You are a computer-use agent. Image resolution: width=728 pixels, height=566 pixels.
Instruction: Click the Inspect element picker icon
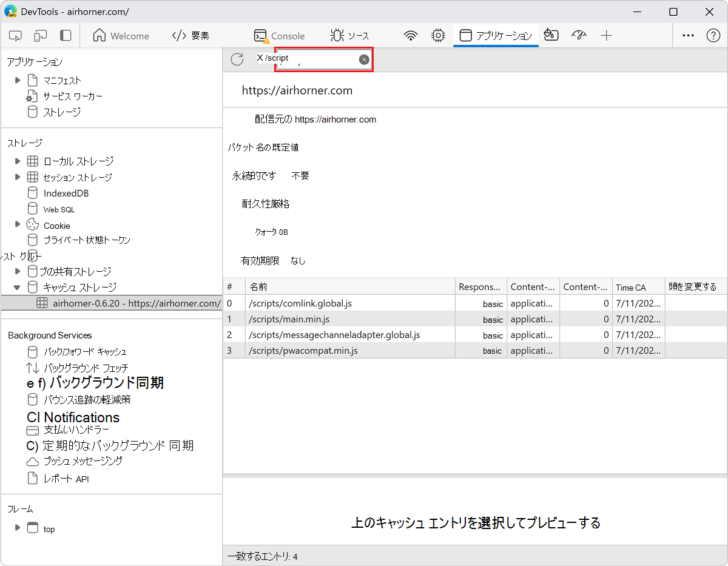coord(16,36)
